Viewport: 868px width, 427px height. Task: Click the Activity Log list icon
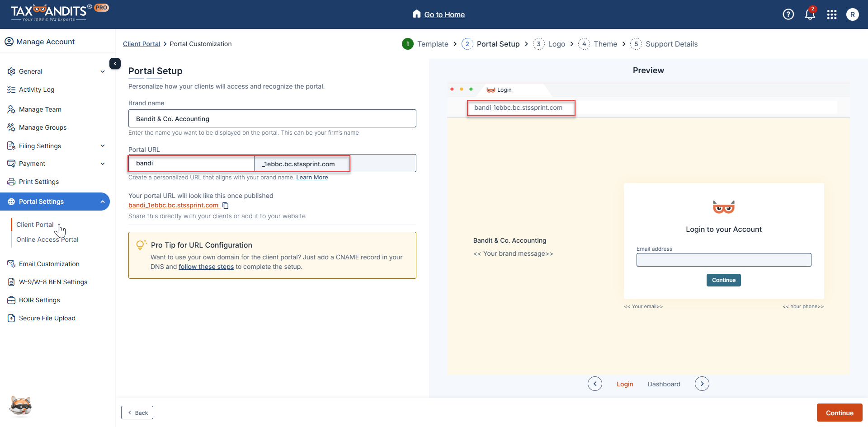(11, 89)
